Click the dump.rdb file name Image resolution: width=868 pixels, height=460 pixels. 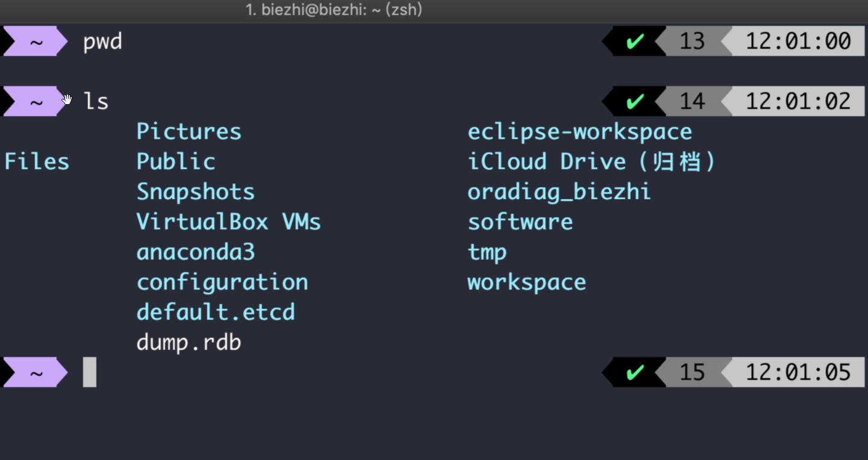click(x=189, y=343)
